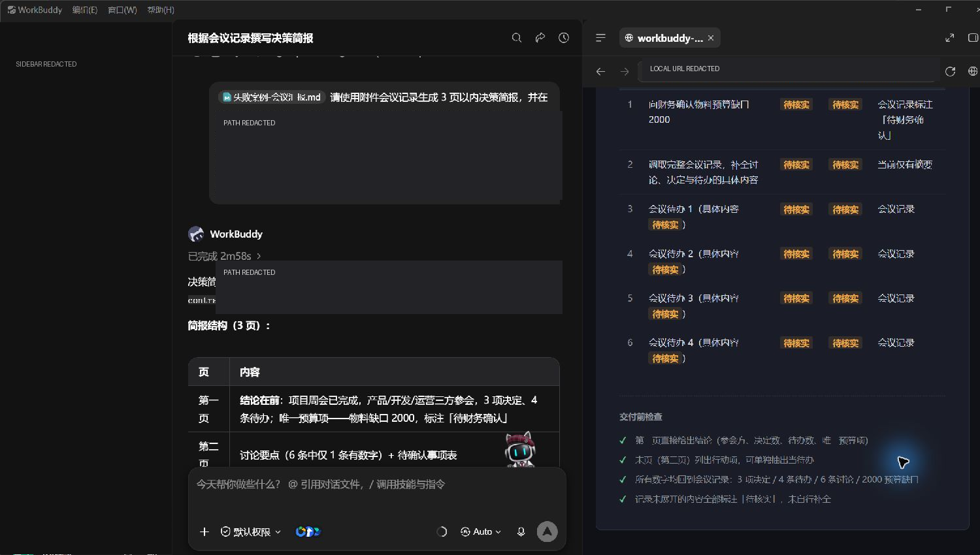This screenshot has width=980, height=555.
Task: Toggle the side panel layout icon
Action: (x=973, y=38)
